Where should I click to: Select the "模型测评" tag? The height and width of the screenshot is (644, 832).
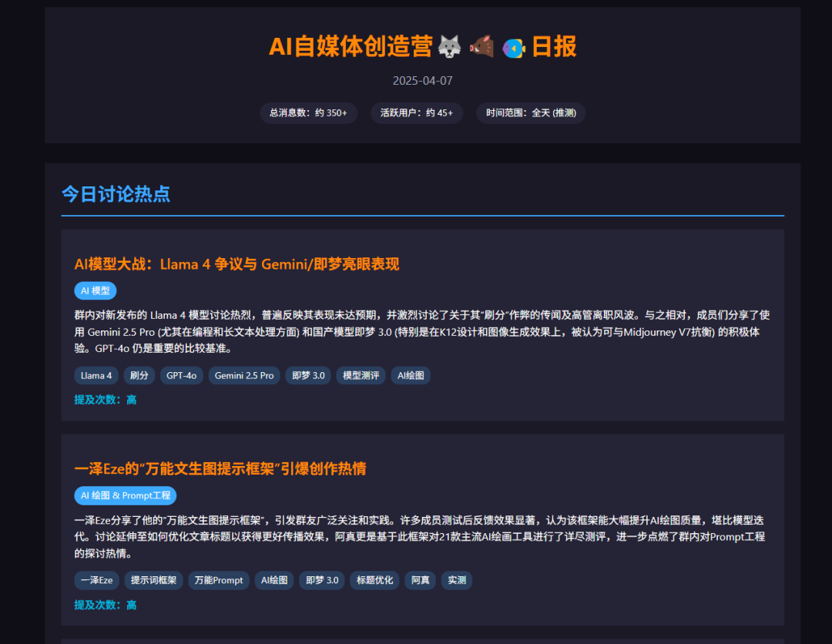point(361,375)
